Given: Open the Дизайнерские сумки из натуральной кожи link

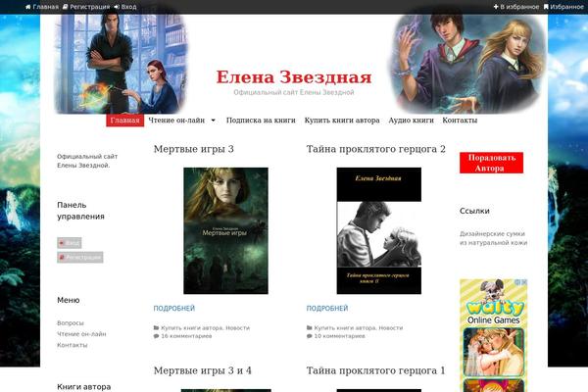Looking at the screenshot, I should (494, 238).
